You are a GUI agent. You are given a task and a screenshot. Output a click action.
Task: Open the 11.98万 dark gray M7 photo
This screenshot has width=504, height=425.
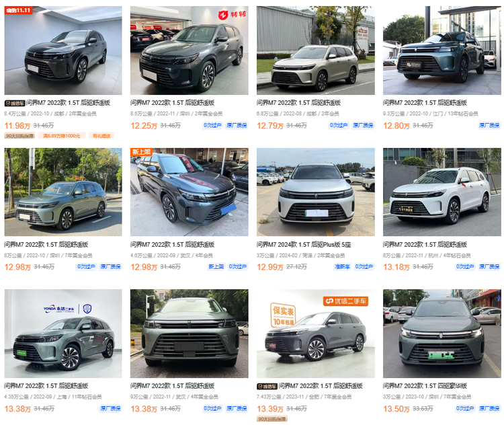(x=63, y=50)
